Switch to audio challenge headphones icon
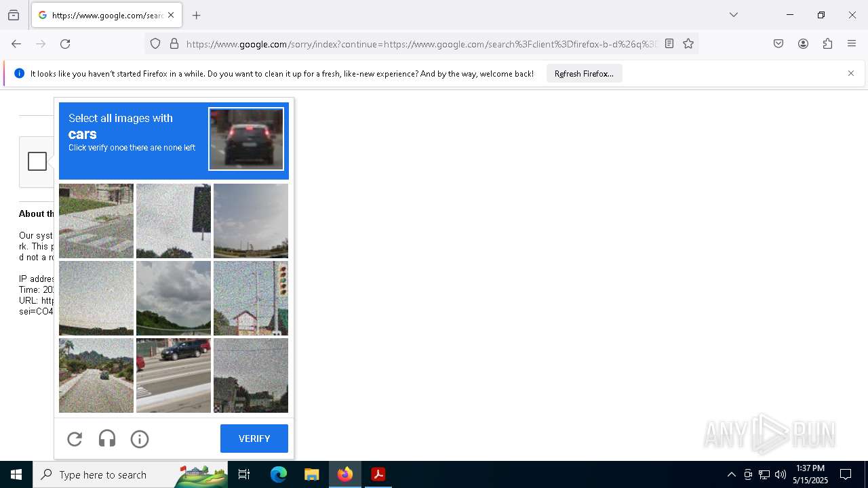Viewport: 868px width, 488px height. 107,439
